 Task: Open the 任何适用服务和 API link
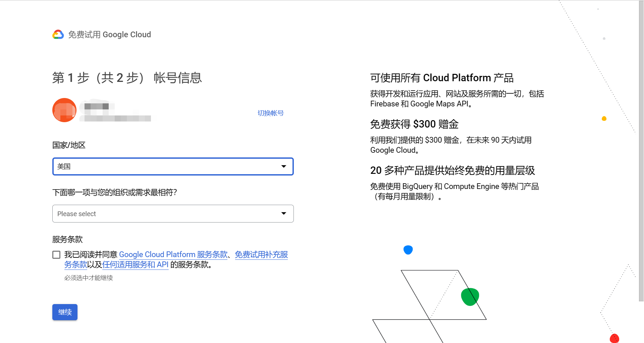pos(135,264)
